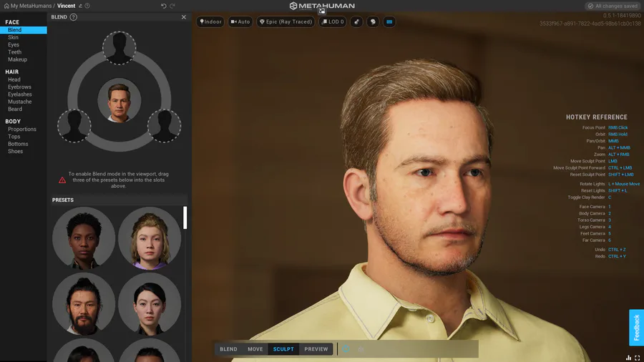Image resolution: width=644 pixels, height=362 pixels.
Task: Select the bottom-left empty blend slot
Action: (x=74, y=126)
